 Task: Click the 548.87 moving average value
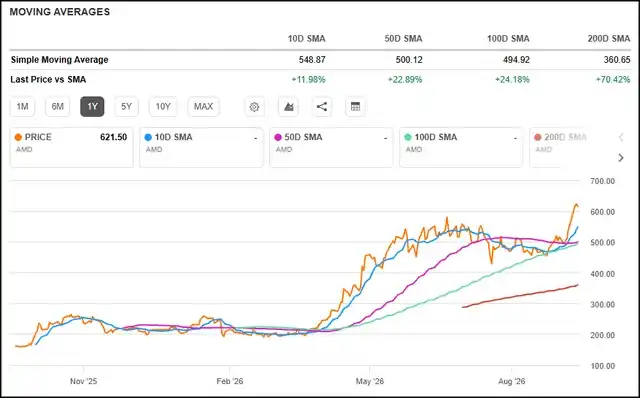(x=312, y=60)
